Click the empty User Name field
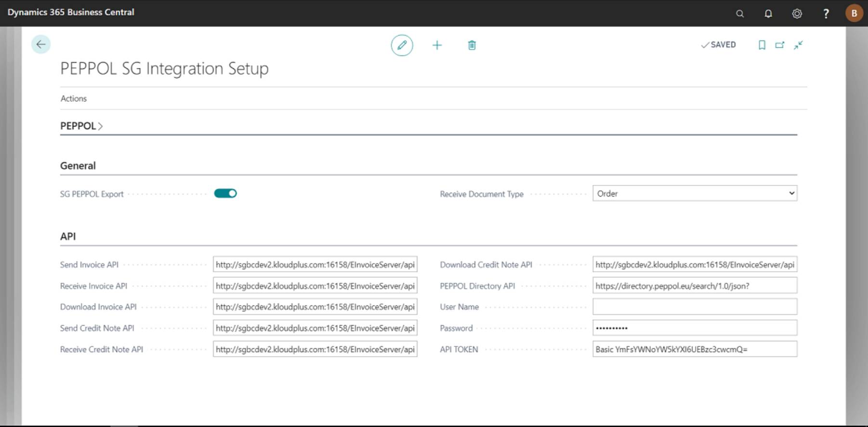This screenshot has width=868, height=427. tap(695, 307)
